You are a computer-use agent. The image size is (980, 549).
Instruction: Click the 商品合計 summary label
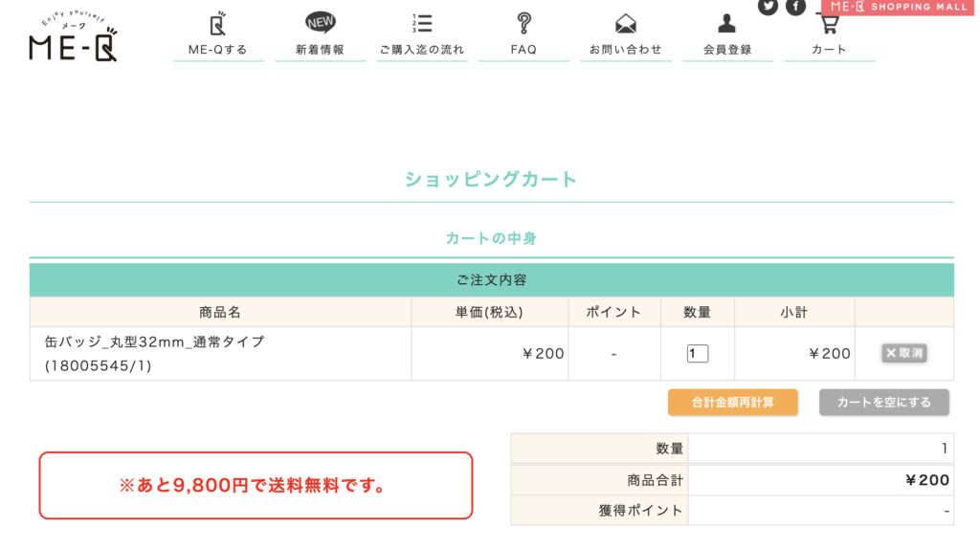pyautogui.click(x=655, y=480)
